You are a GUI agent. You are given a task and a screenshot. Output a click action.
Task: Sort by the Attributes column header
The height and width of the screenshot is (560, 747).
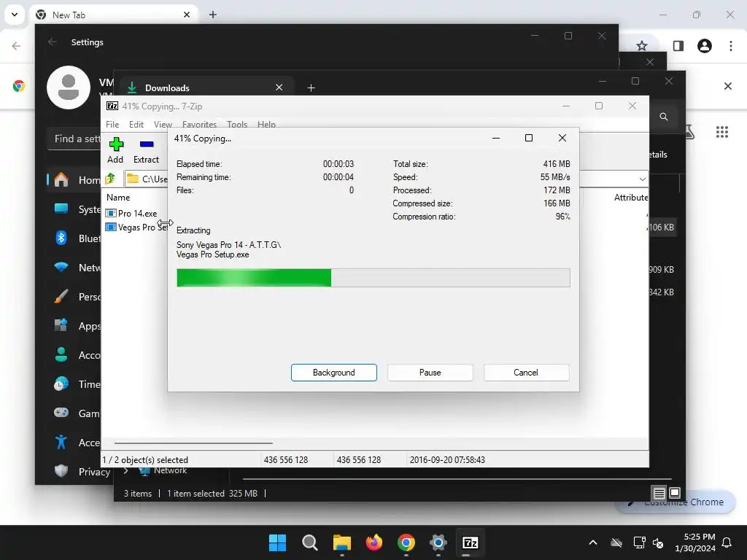[630, 197]
